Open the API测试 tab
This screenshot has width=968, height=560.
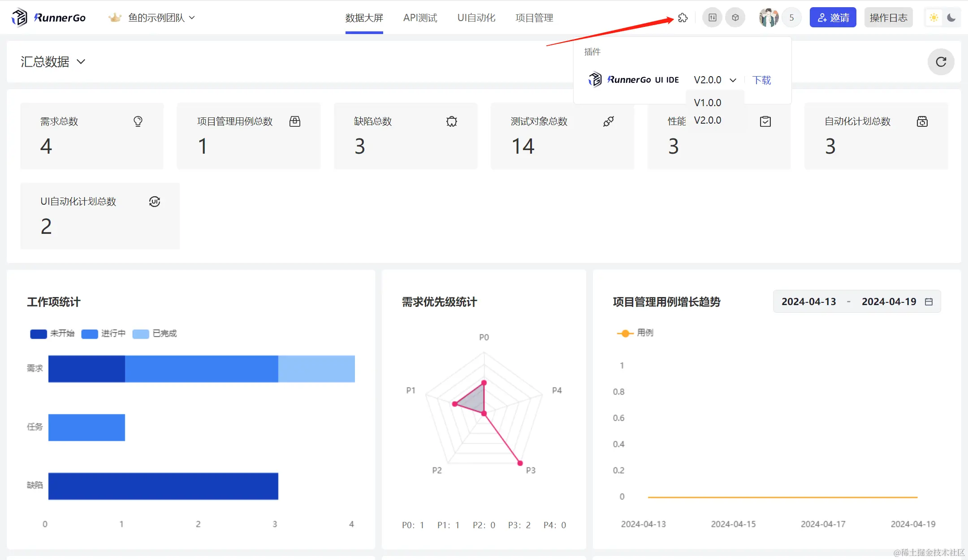click(x=420, y=18)
